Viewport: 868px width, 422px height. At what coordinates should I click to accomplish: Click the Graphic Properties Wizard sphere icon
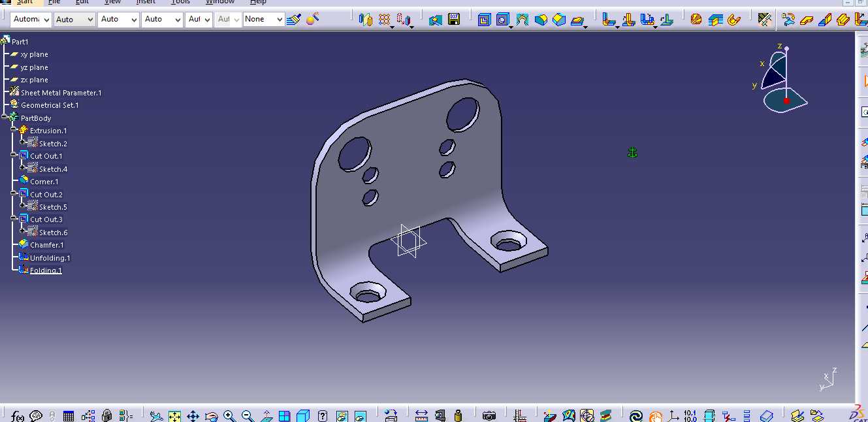tap(312, 20)
